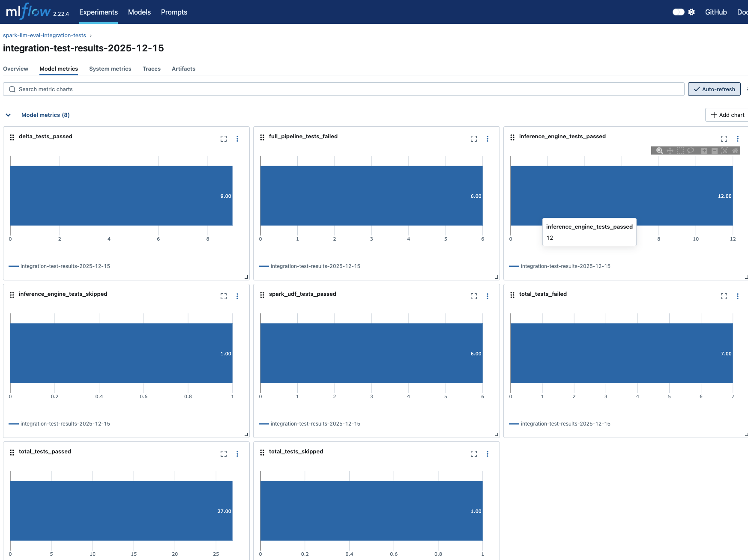Collapse the Model metrics (8) section
This screenshot has height=560, width=748.
pos(8,115)
